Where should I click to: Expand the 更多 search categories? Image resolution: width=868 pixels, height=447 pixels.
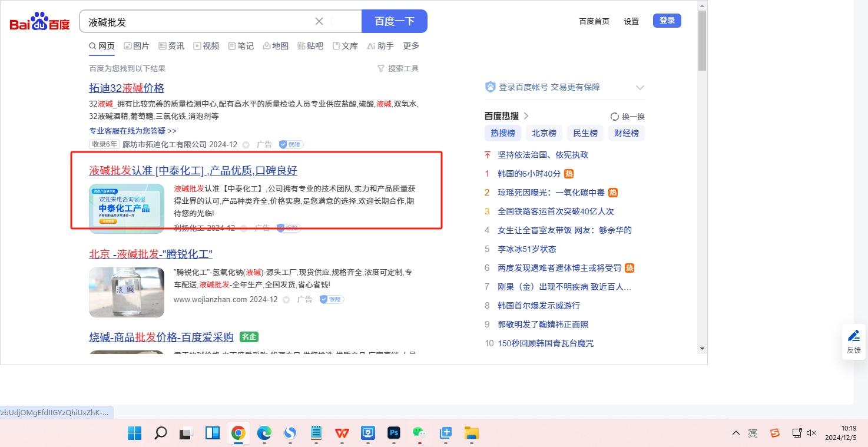(x=411, y=46)
